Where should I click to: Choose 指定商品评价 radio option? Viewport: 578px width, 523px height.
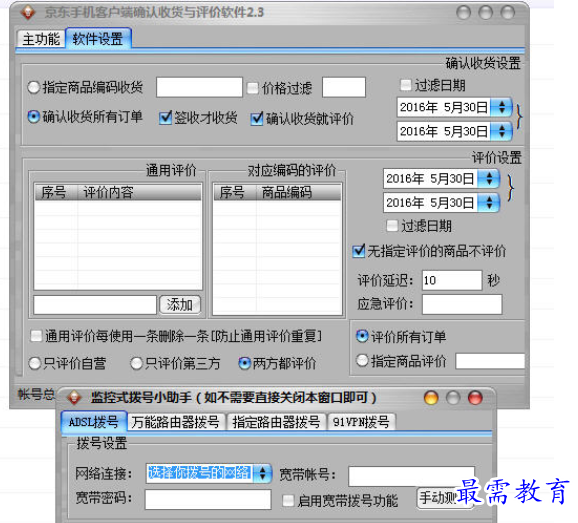click(401, 361)
